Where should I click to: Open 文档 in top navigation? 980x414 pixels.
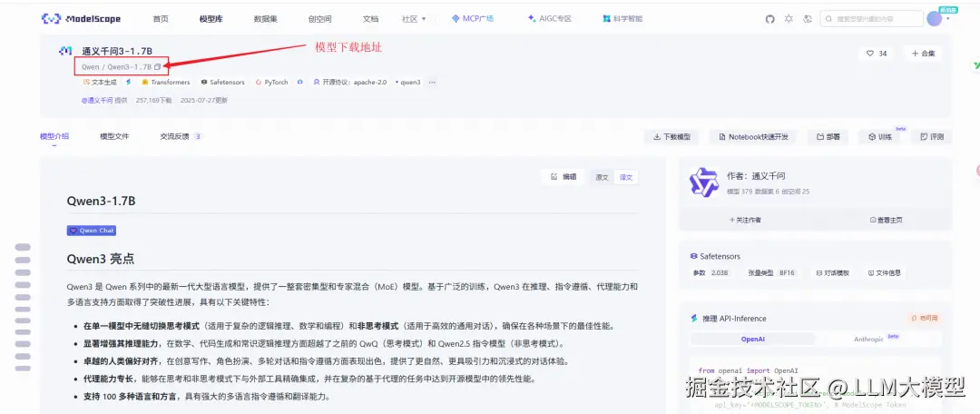point(370,19)
